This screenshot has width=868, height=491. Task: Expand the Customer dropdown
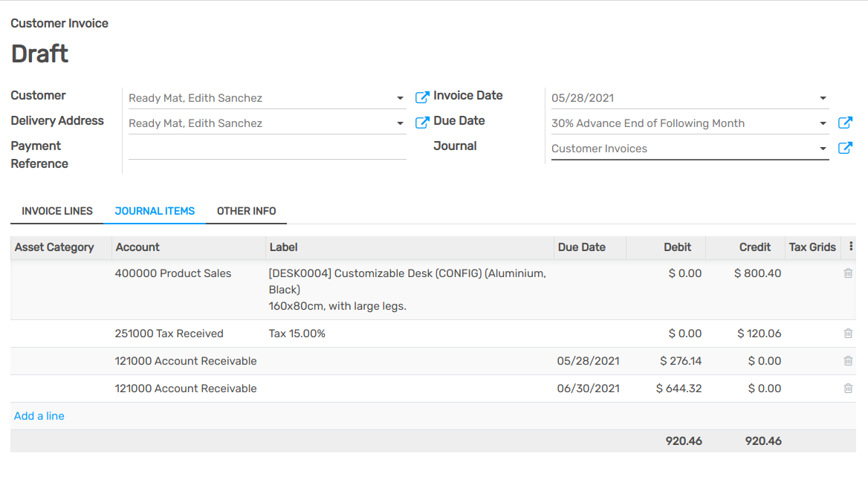(x=401, y=98)
